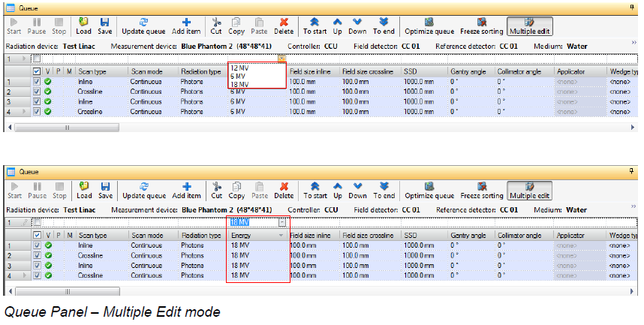The height and width of the screenshot is (325, 644).
Task: Sort by Scan type column in upper table
Action: (94, 71)
